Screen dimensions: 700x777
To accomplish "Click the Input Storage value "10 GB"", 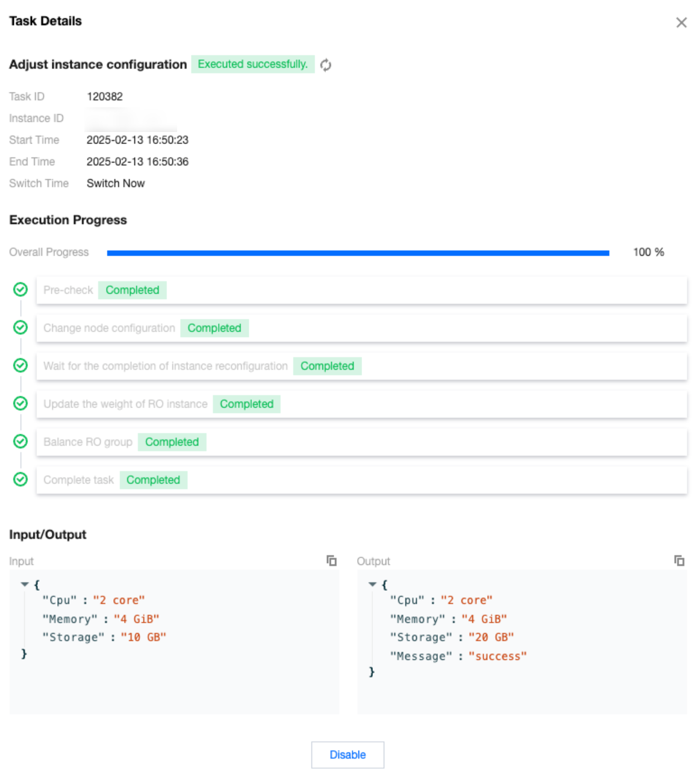I will tap(143, 637).
